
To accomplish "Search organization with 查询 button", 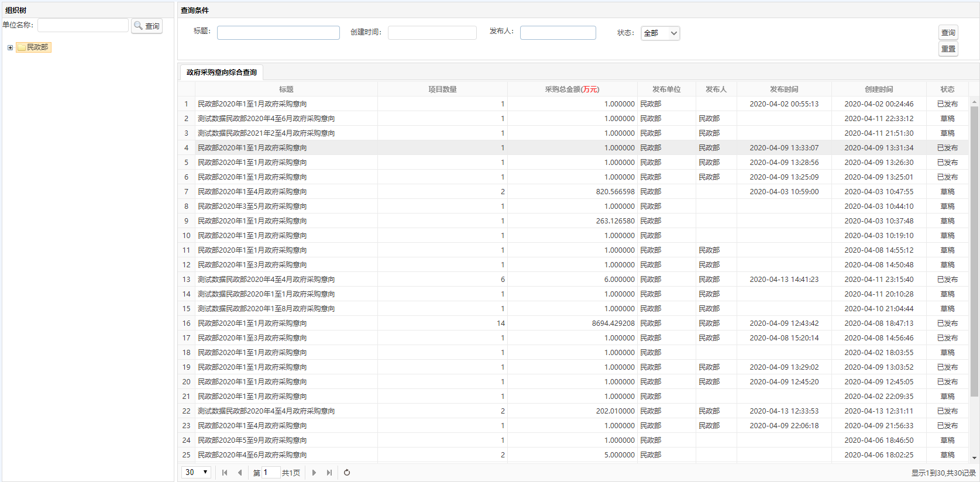I will point(147,26).
